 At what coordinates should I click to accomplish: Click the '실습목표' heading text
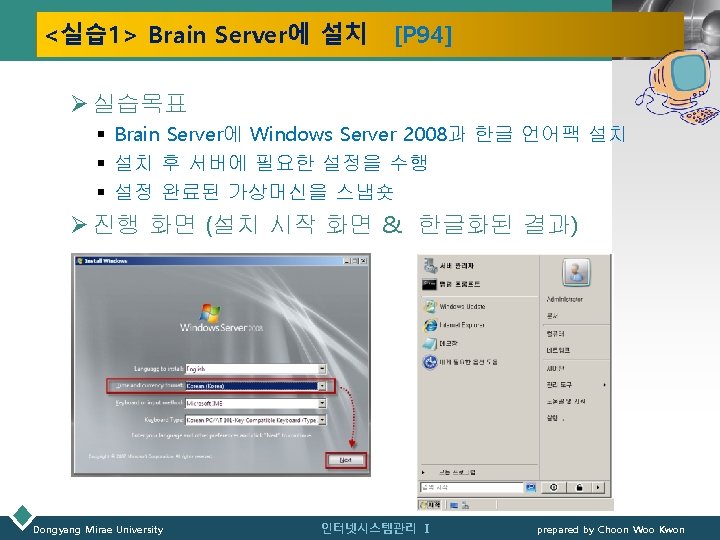point(140,103)
